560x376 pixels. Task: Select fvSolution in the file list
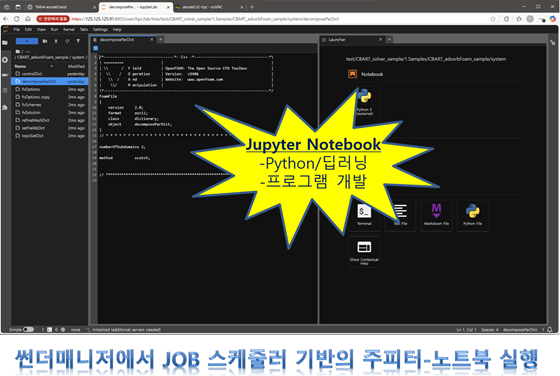pyautogui.click(x=49, y=112)
